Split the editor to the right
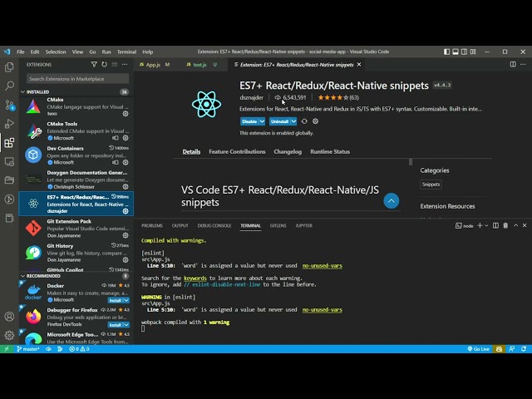This screenshot has width=532, height=399. (513, 65)
